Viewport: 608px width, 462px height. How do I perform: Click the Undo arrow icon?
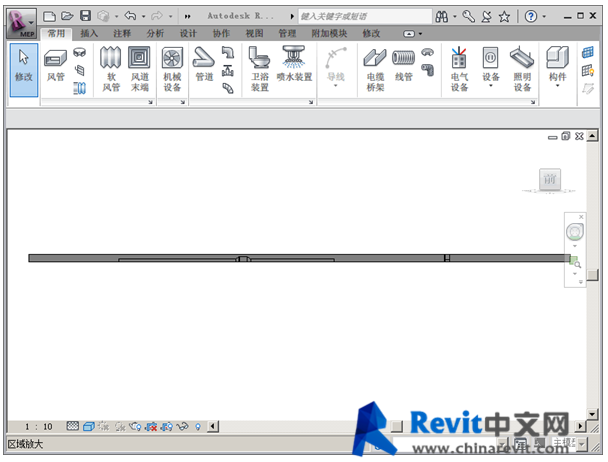[130, 16]
